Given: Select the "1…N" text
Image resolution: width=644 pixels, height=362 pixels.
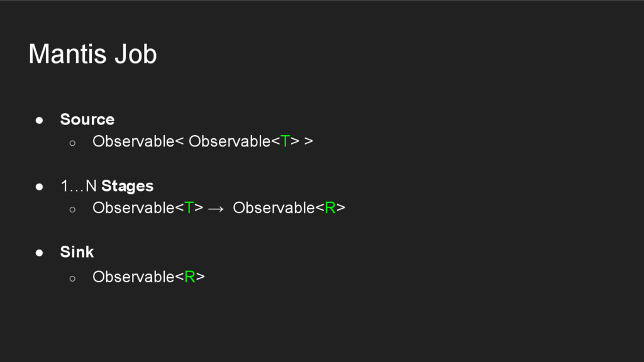Looking at the screenshot, I should coord(79,186).
